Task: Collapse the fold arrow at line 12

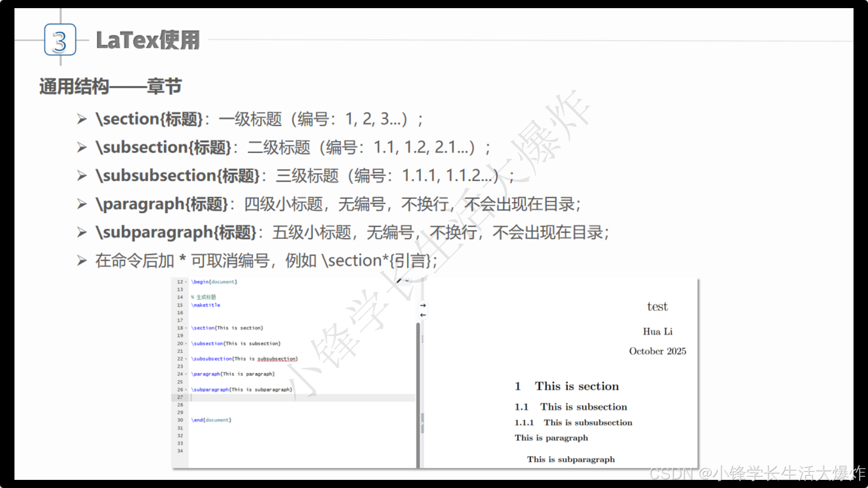Action: (x=186, y=282)
